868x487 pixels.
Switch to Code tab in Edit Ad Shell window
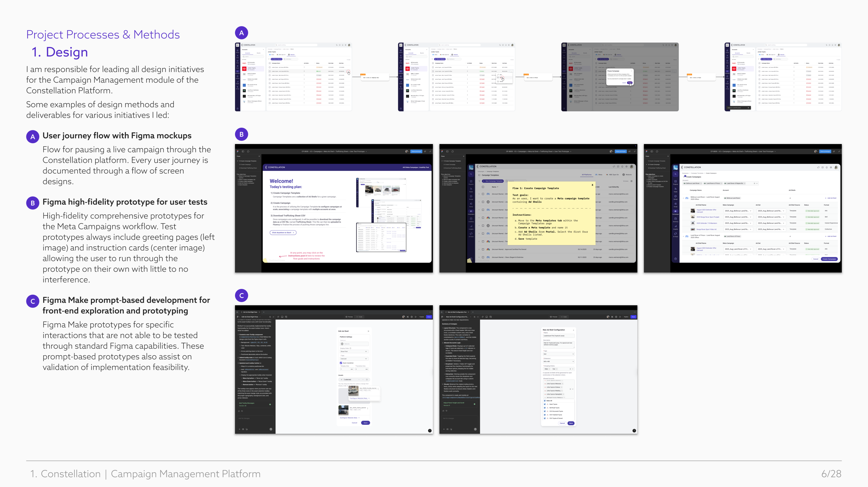click(x=360, y=317)
